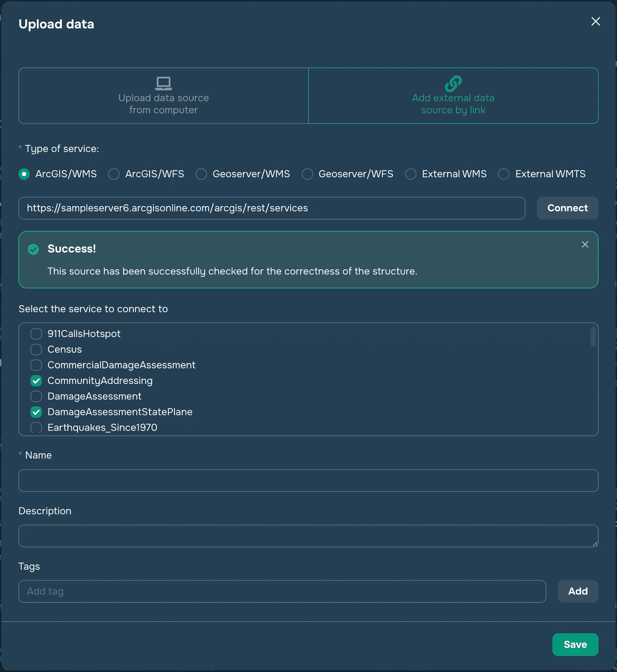This screenshot has width=617, height=672.
Task: Dismiss the Success notification banner
Action: pyautogui.click(x=585, y=244)
